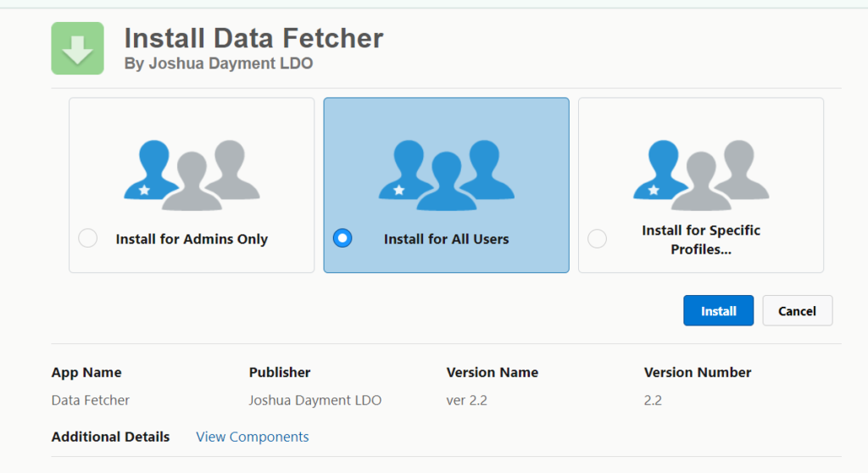Click the Version Number column header
868x473 pixels.
click(698, 372)
